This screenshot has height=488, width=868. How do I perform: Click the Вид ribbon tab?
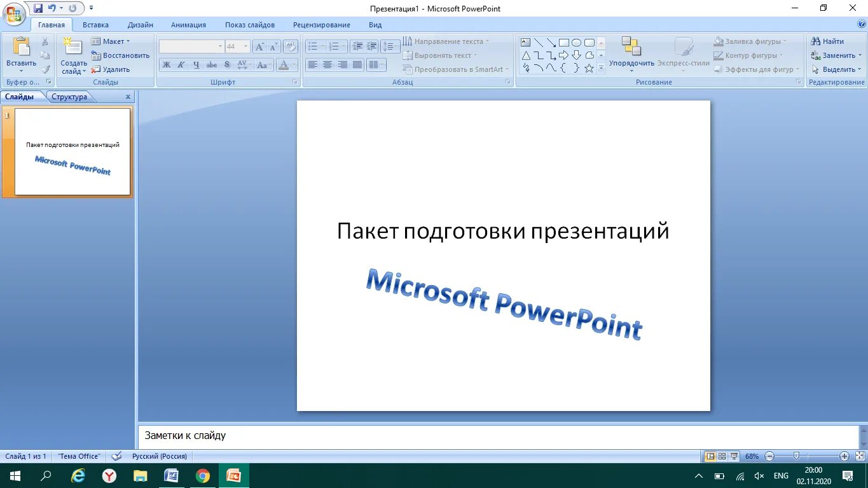[x=375, y=25]
